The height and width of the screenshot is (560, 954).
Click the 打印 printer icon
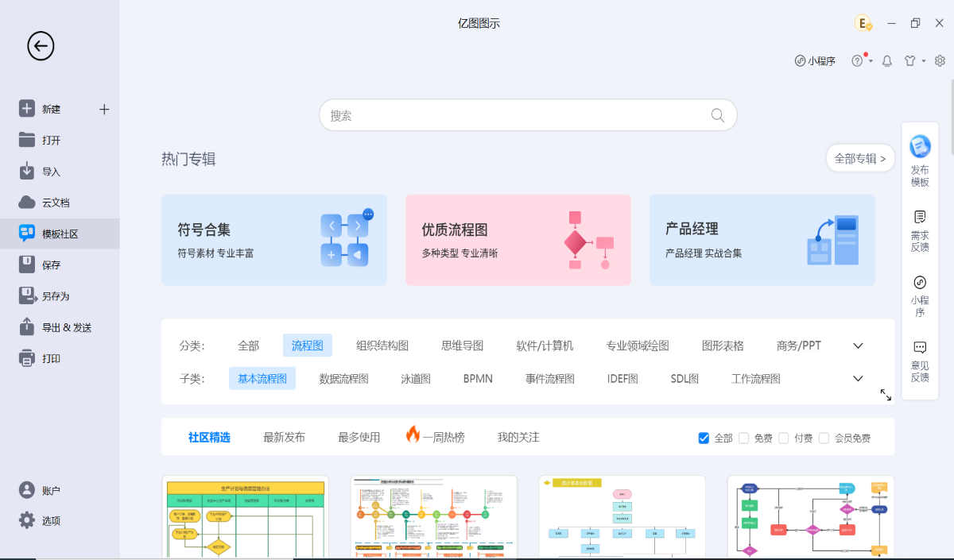click(27, 358)
